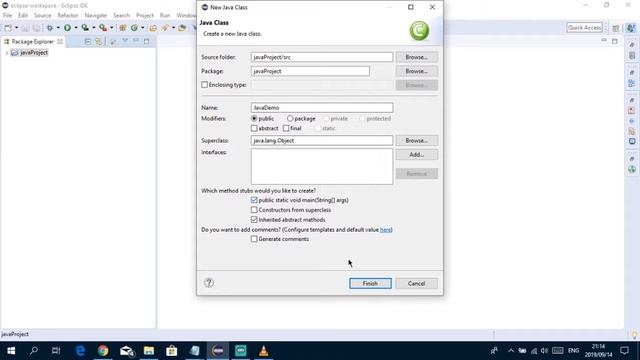Viewport: 640px width, 360px height.
Task: Click the Finish button
Action: click(x=370, y=283)
